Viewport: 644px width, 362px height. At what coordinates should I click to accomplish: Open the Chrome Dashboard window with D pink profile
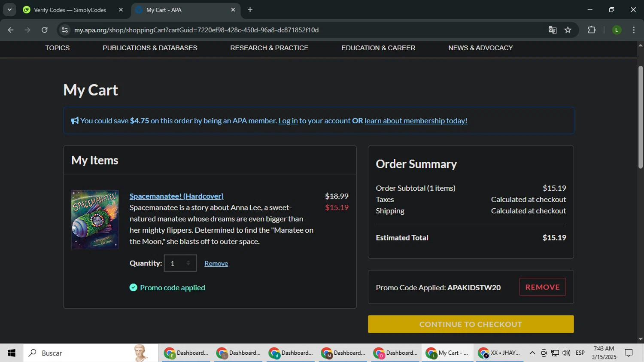[395, 353]
